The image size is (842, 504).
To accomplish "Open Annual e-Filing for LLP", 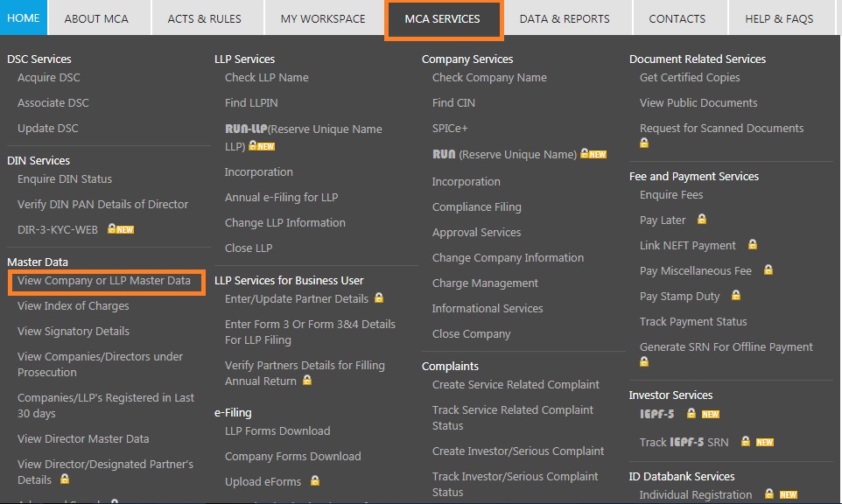I will (281, 198).
